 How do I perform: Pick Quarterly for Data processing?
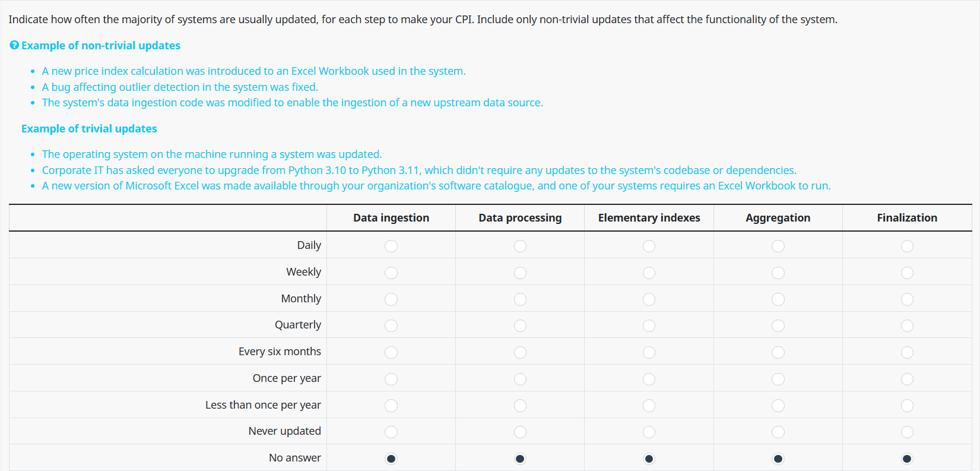[520, 325]
